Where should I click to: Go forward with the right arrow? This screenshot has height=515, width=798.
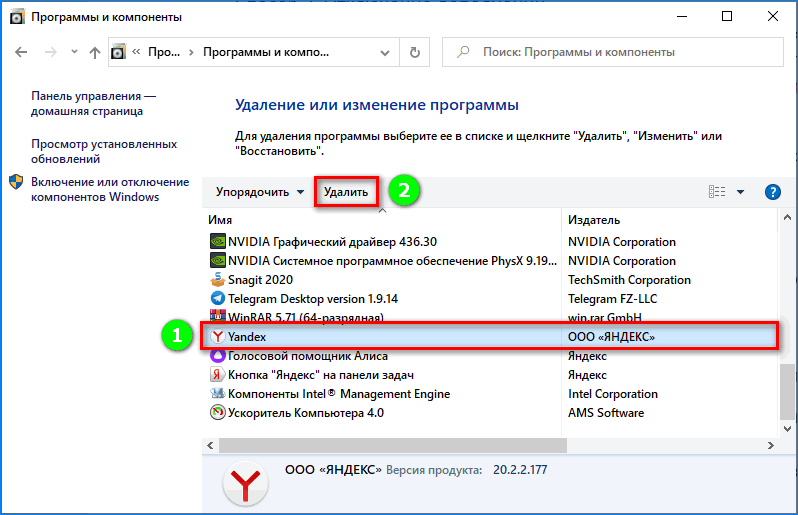(50, 52)
